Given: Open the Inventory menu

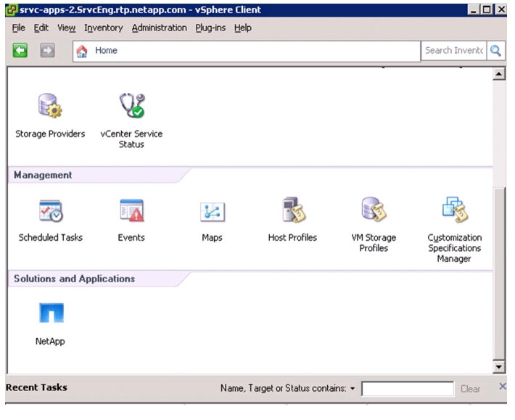Looking at the screenshot, I should [104, 28].
